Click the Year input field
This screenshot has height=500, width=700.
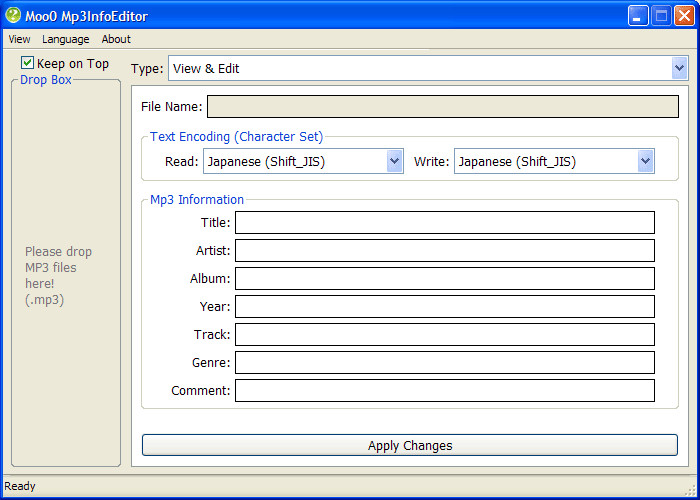pyautogui.click(x=445, y=306)
